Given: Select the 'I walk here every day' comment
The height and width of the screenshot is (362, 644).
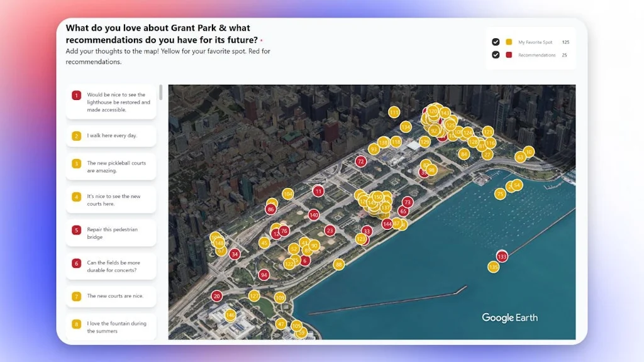Looking at the screenshot, I should (x=111, y=136).
